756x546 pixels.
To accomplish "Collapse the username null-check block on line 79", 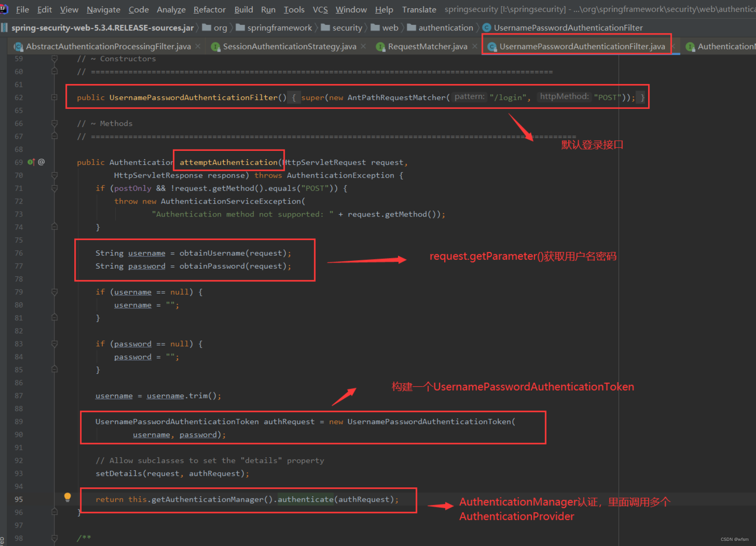I will [54, 292].
